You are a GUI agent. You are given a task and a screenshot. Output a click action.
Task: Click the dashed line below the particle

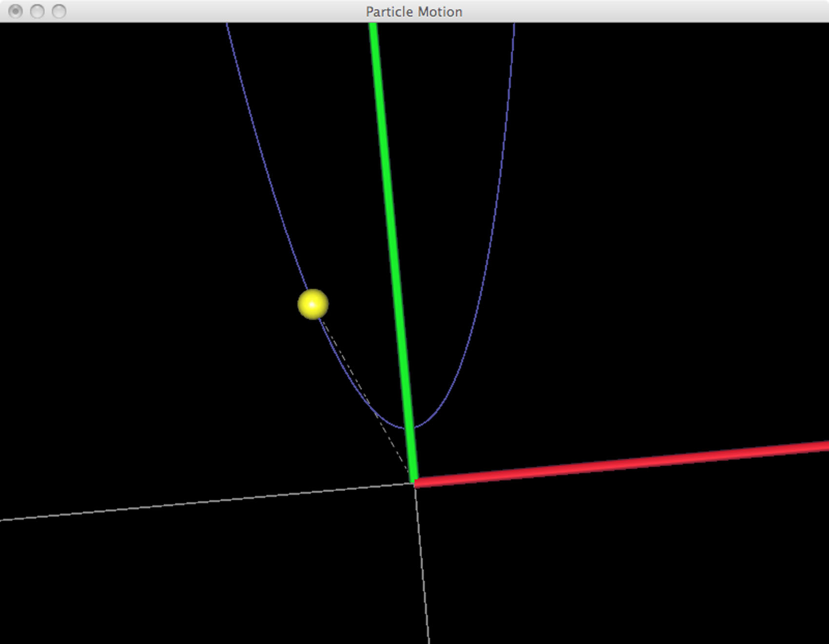[361, 385]
